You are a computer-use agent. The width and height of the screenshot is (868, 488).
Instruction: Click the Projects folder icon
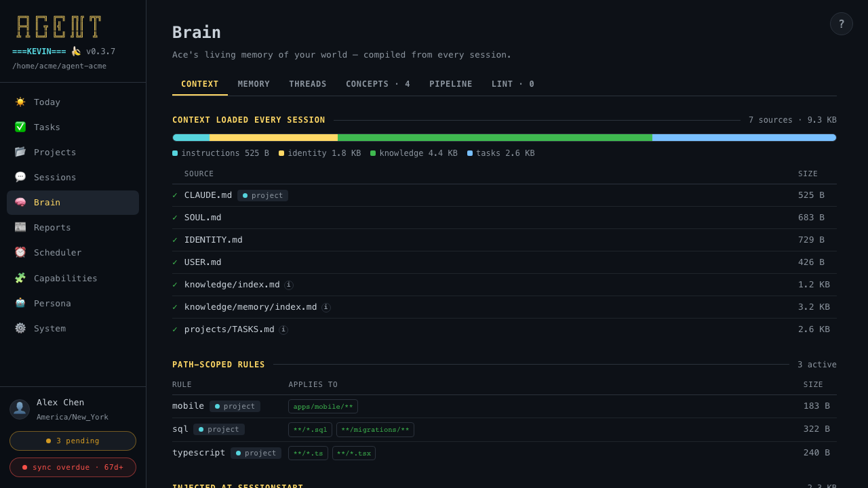pos(20,152)
